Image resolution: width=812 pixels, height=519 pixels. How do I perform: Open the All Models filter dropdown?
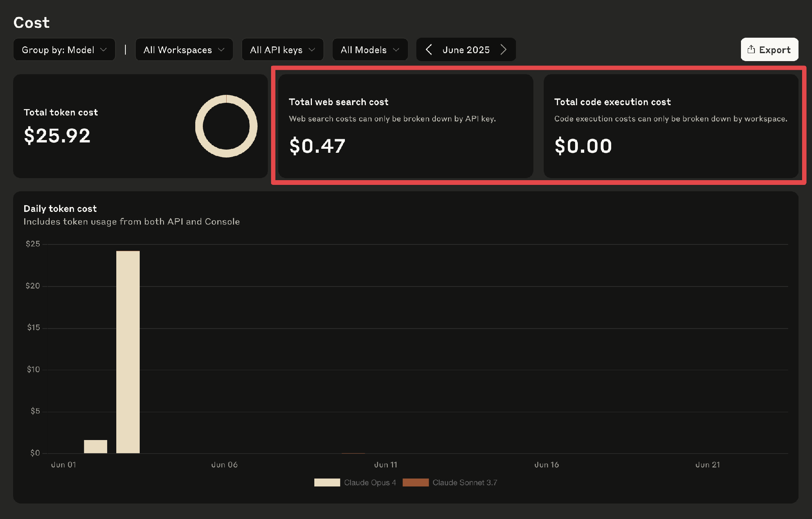(x=370, y=50)
